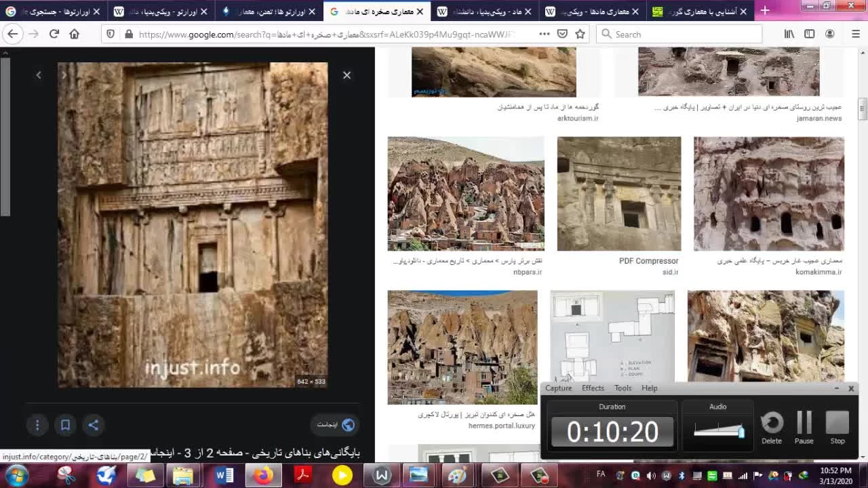Close the معماری صخره ای ماد tab
Image resolution: width=868 pixels, height=488 pixels.
(x=420, y=12)
